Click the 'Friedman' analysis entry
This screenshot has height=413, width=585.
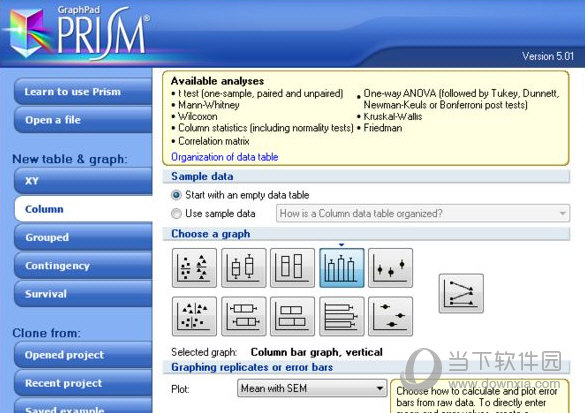click(x=383, y=128)
